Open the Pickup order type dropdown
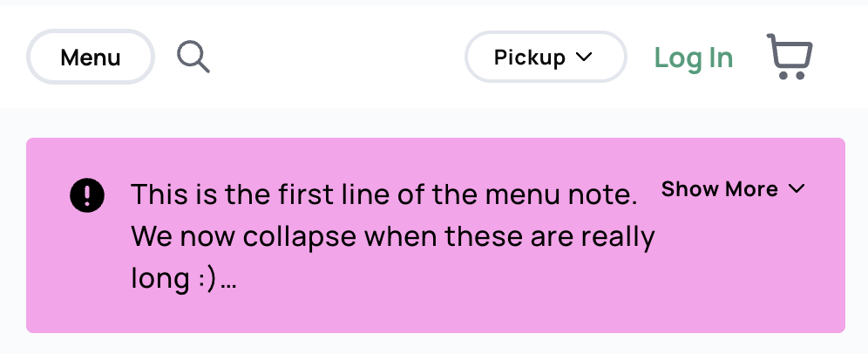Screen dimensions: 868x354 tap(546, 58)
